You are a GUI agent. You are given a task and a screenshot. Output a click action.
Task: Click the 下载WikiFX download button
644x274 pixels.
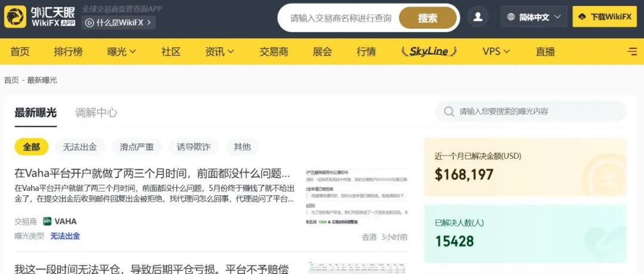tap(605, 17)
